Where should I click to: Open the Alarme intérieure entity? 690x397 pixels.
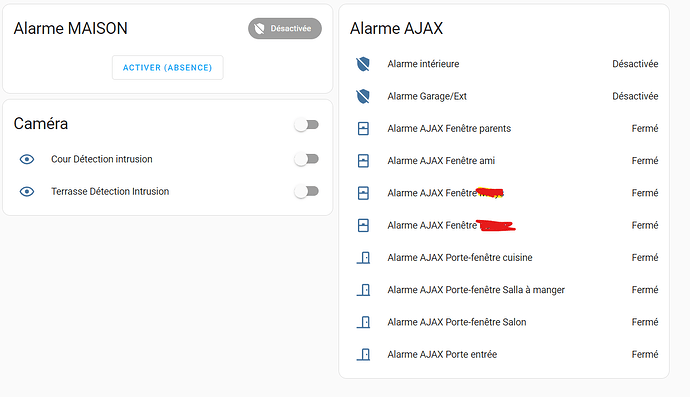pos(504,64)
